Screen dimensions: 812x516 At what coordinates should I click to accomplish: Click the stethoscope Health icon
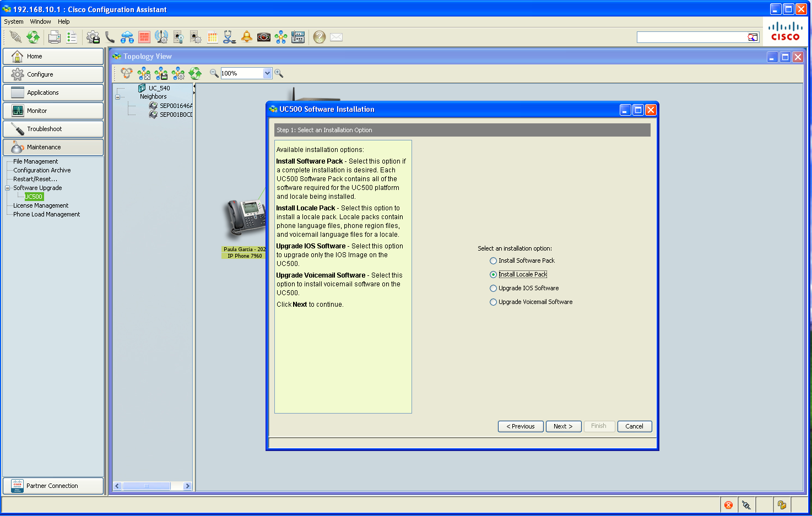coord(230,37)
